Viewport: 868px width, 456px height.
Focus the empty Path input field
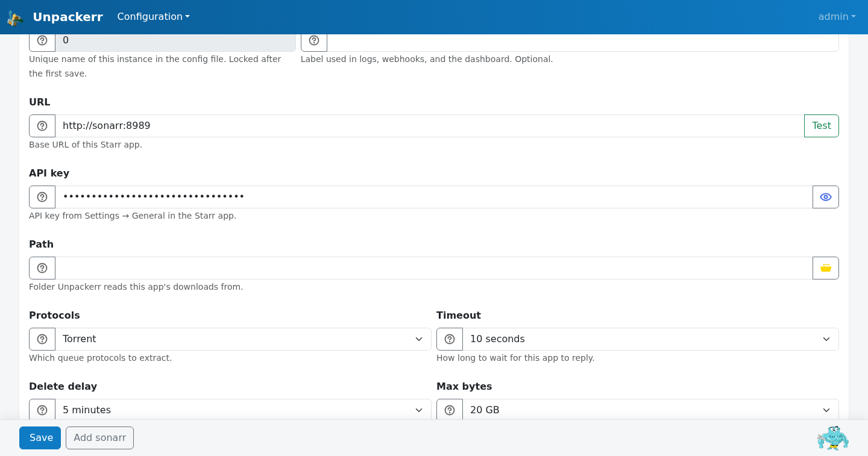434,268
